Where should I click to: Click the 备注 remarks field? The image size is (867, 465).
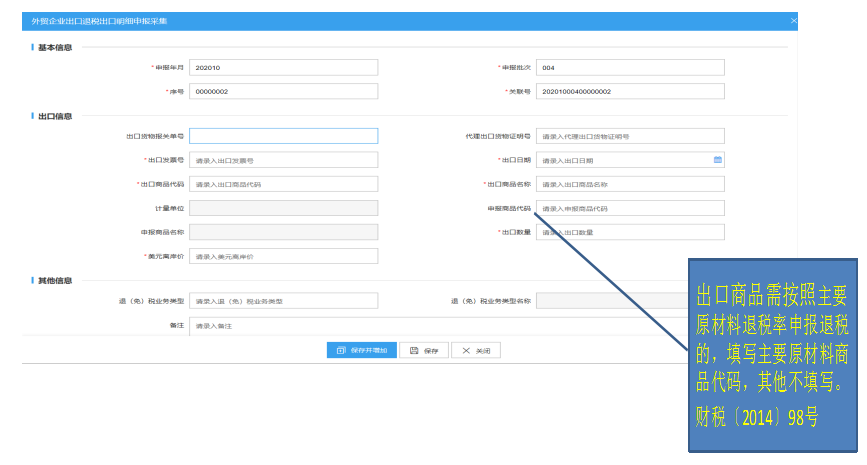[x=283, y=326]
